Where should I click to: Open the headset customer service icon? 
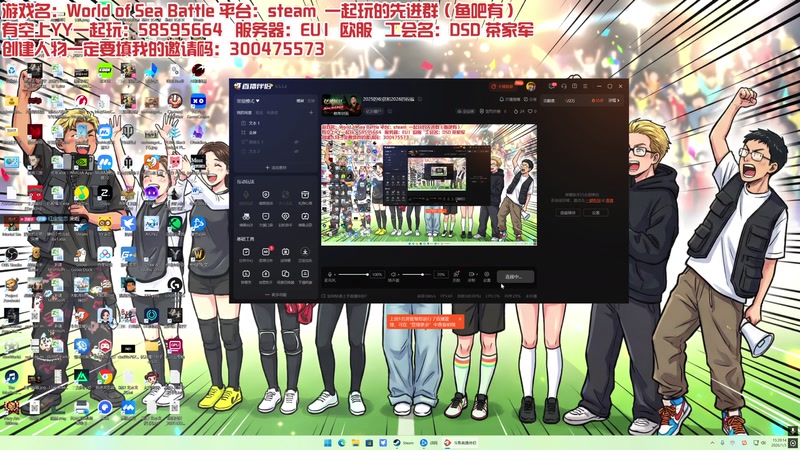coord(564,86)
